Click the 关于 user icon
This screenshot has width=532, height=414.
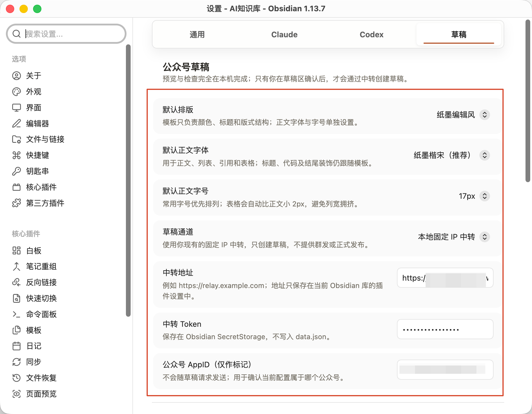[17, 76]
